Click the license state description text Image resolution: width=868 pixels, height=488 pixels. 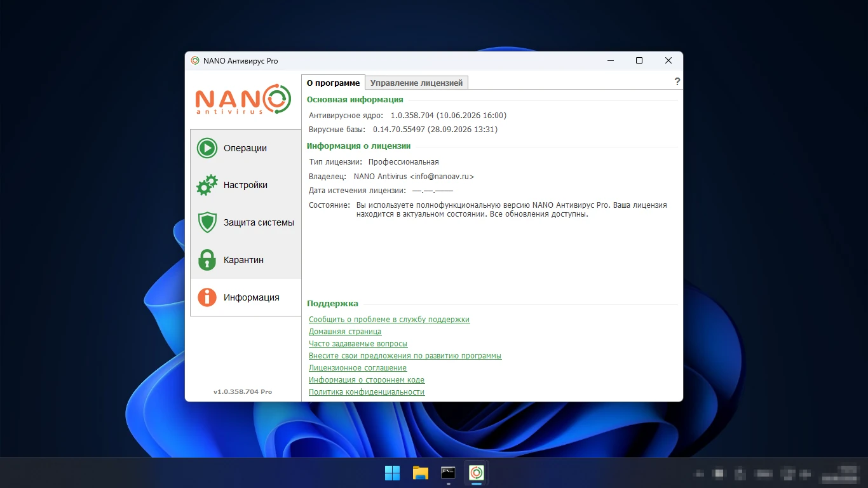tap(512, 210)
